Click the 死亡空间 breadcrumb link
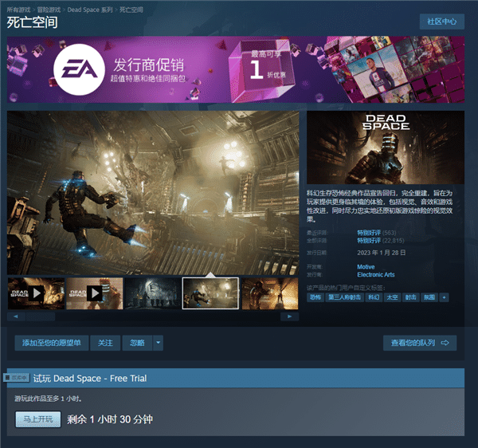478x448 pixels. [131, 10]
